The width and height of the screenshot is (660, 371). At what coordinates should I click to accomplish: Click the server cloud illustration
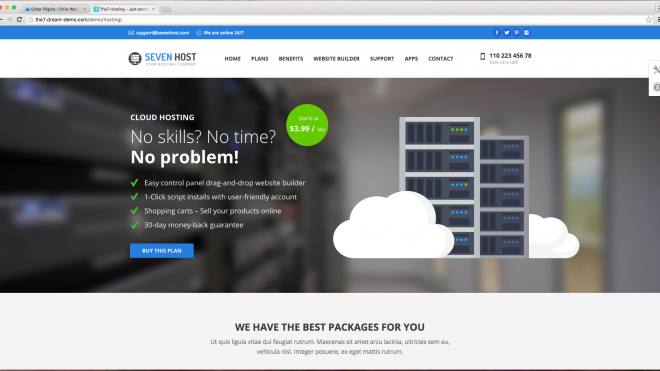click(x=456, y=187)
